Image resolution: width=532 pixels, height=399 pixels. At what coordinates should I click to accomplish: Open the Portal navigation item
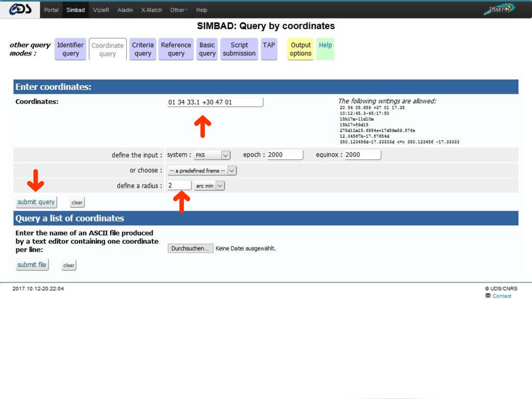(x=51, y=10)
